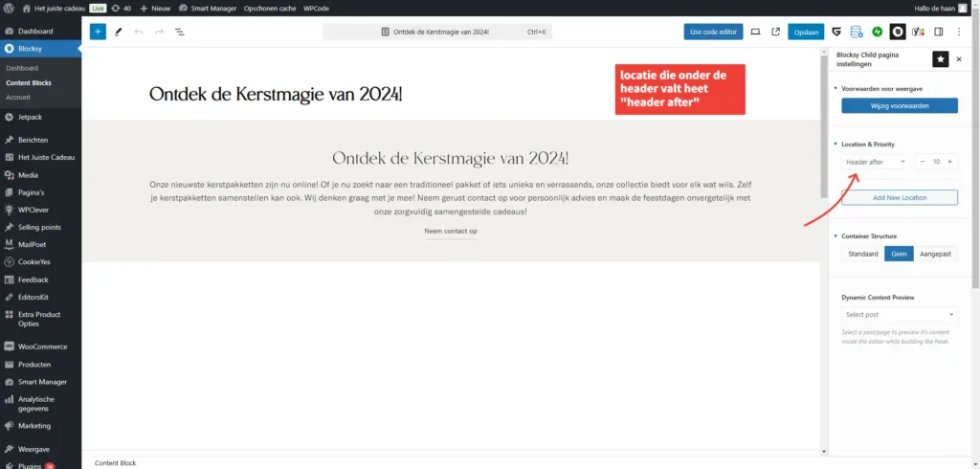Image resolution: width=980 pixels, height=469 pixels.
Task: Click the Yoast SEO toolbar icon
Action: coord(918,32)
